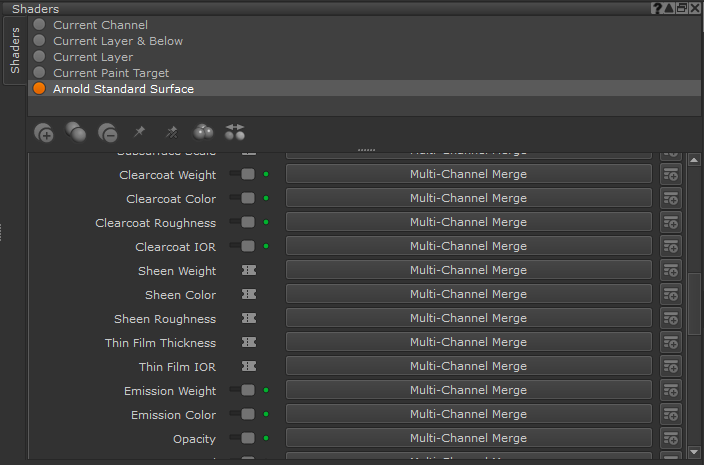
Task: Click the help question mark icon
Action: pyautogui.click(x=657, y=8)
